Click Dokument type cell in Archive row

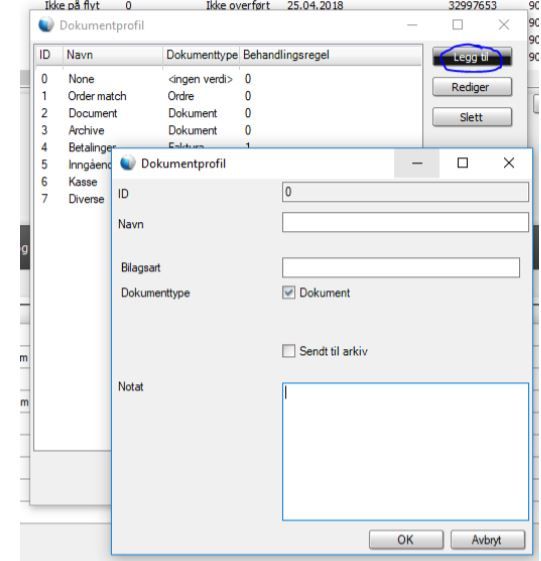pos(192,130)
